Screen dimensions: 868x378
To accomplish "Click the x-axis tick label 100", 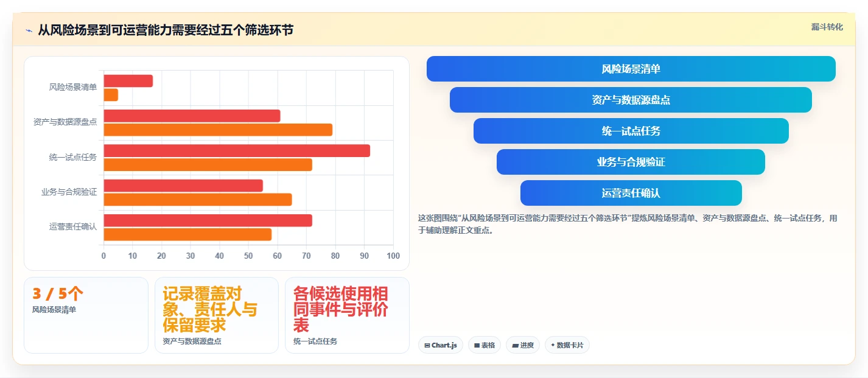I will pyautogui.click(x=393, y=256).
